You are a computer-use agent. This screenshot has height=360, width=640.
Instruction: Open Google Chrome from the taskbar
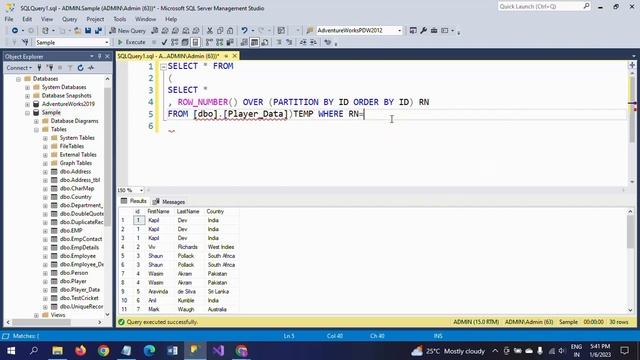point(103,351)
